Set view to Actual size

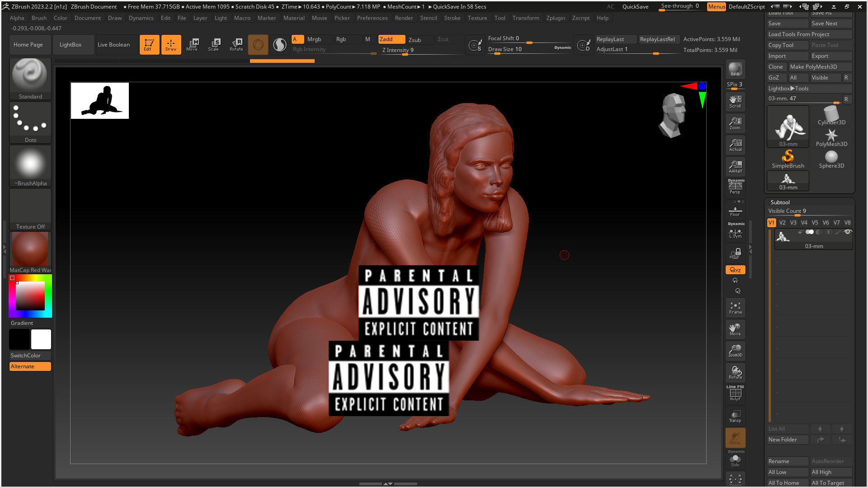[x=735, y=145]
